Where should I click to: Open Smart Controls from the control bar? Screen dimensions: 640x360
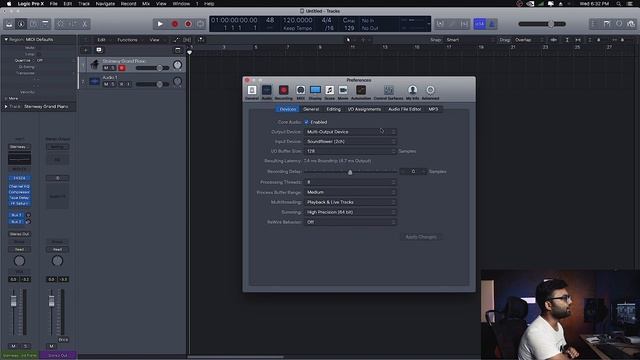(60, 24)
